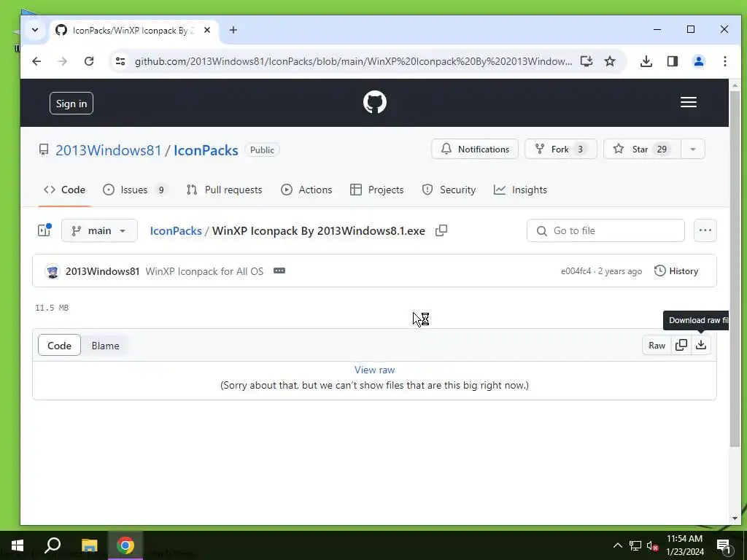
Task: Open the Actions tab
Action: point(307,190)
